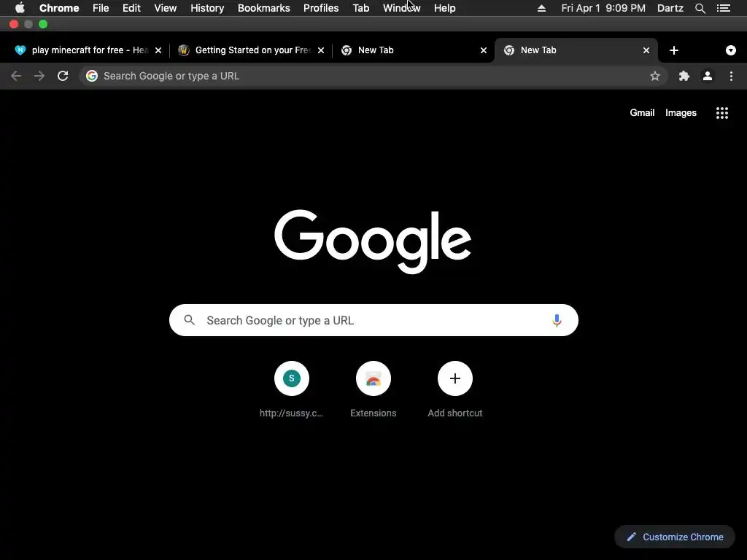
Task: Click the Dartz user name in menu bar
Action: [670, 8]
